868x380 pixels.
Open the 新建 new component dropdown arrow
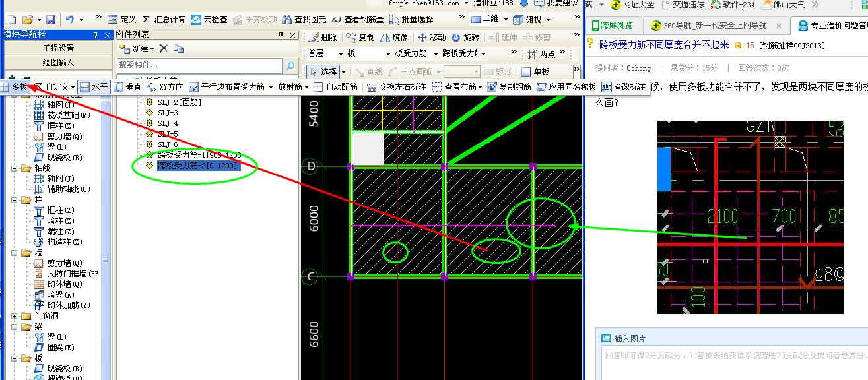tap(152, 49)
